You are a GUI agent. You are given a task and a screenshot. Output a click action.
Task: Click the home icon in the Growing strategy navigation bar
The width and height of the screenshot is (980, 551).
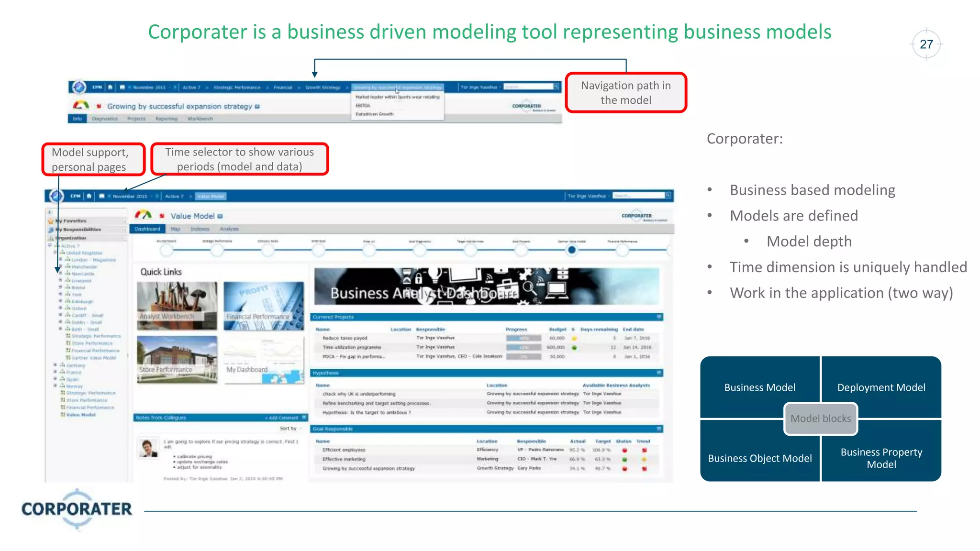pyautogui.click(x=111, y=87)
